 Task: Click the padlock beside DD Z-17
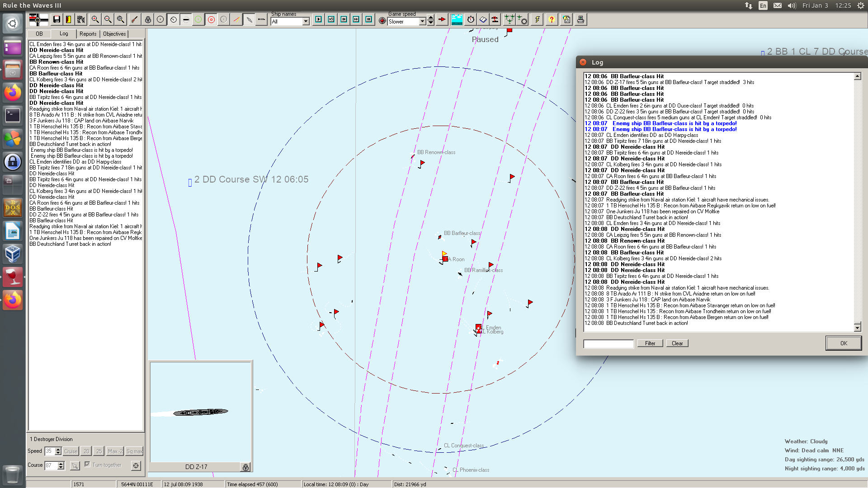pyautogui.click(x=245, y=467)
